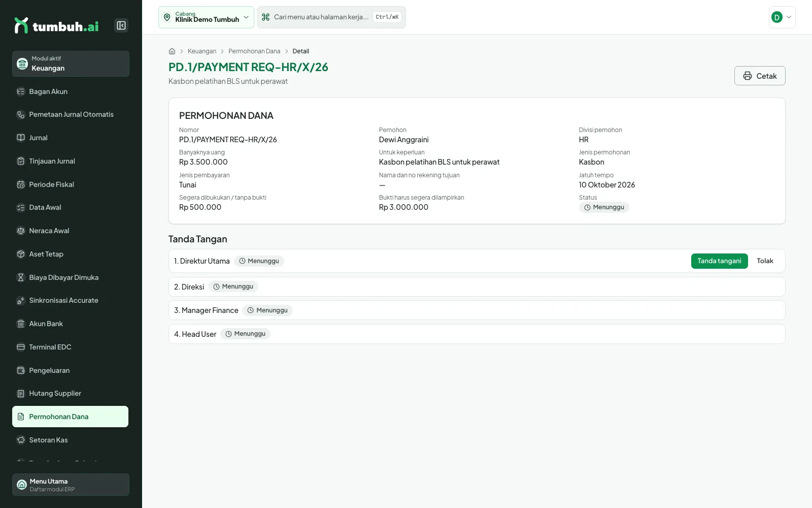Click the Head User signature row
This screenshot has height=508, width=812.
tap(477, 334)
